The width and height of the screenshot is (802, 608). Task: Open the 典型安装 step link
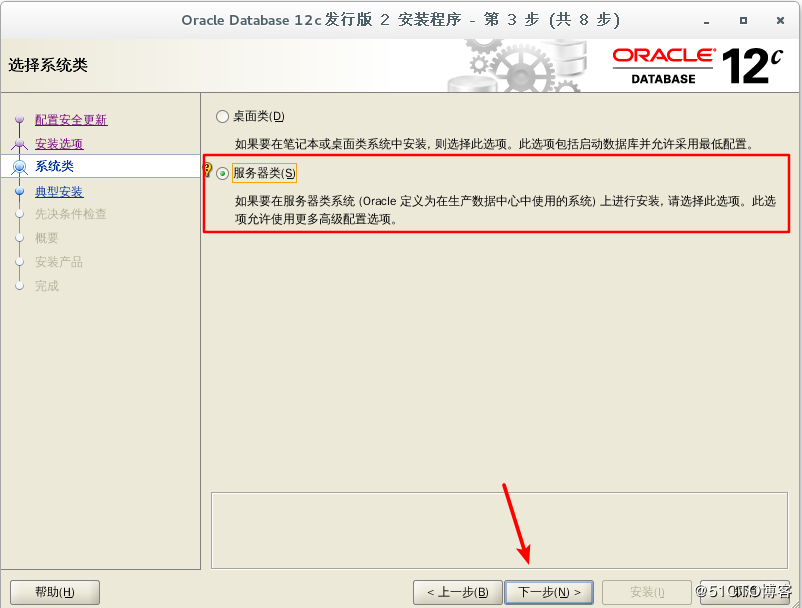tap(59, 192)
